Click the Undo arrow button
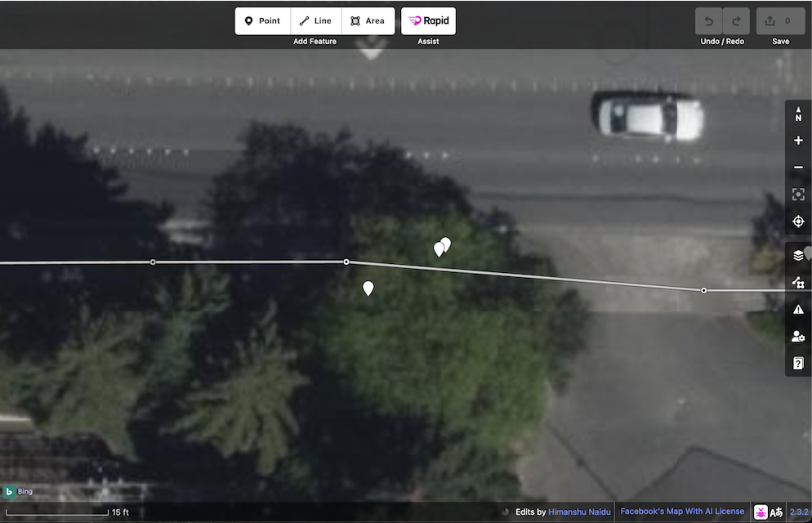812x523 pixels. click(x=708, y=21)
